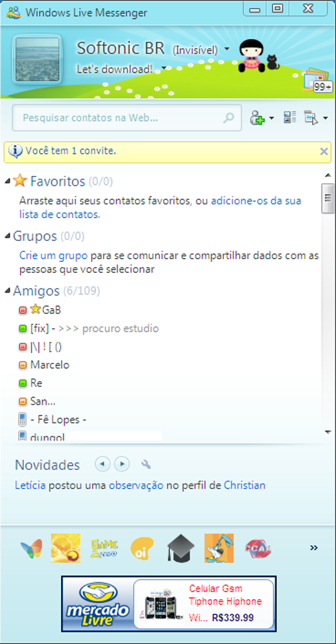Click the mobile phone icon beside Fê Lopes
The image size is (336, 644).
22,420
